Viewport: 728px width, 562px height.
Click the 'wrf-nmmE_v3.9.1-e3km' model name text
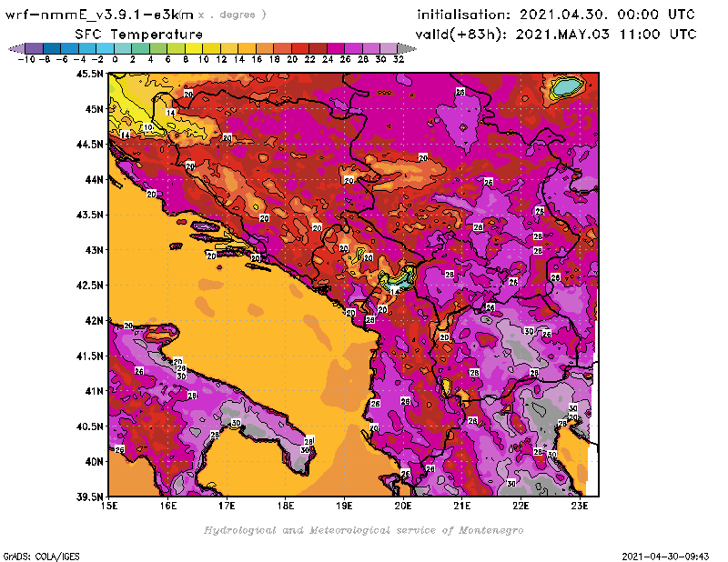pos(99,15)
